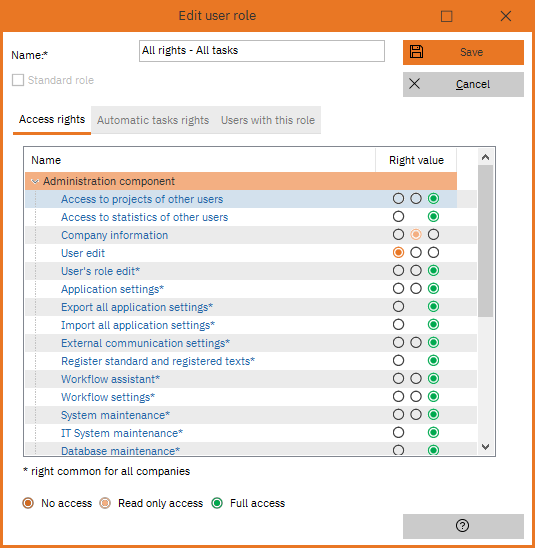Click the Save button label

click(471, 52)
